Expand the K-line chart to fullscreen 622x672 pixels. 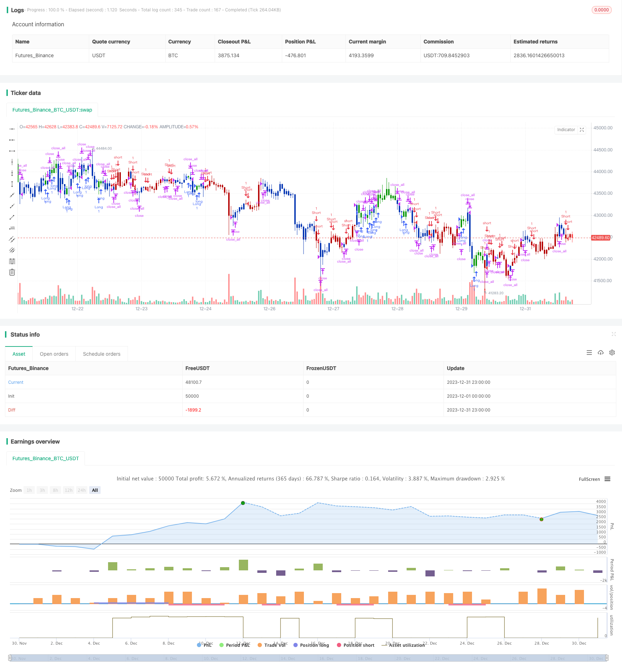click(x=582, y=130)
